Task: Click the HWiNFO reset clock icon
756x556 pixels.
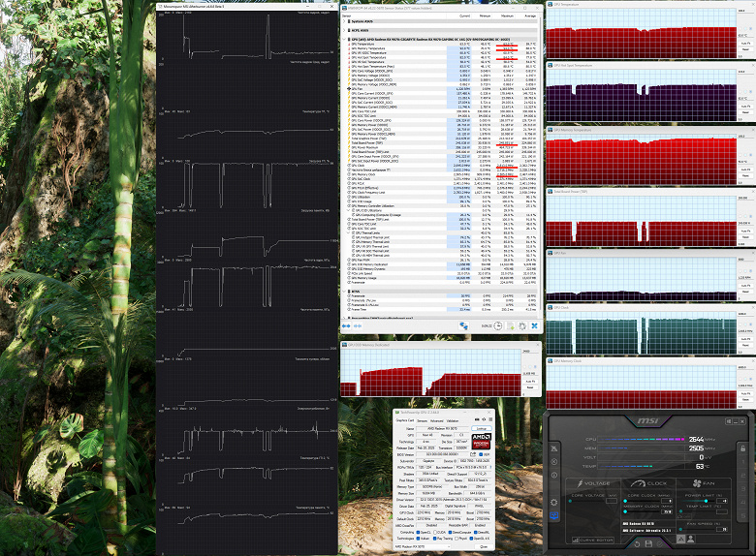Action: pos(498,325)
